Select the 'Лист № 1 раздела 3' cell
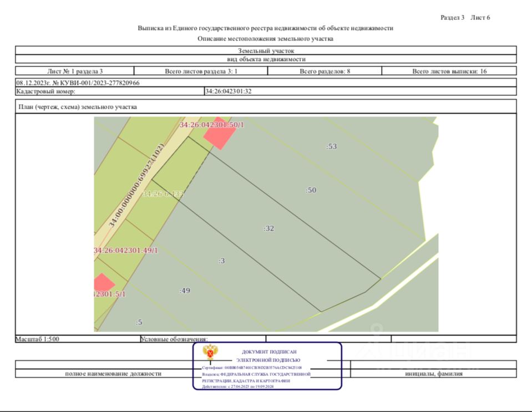Viewport: 532px width, 412px height. click(x=75, y=71)
